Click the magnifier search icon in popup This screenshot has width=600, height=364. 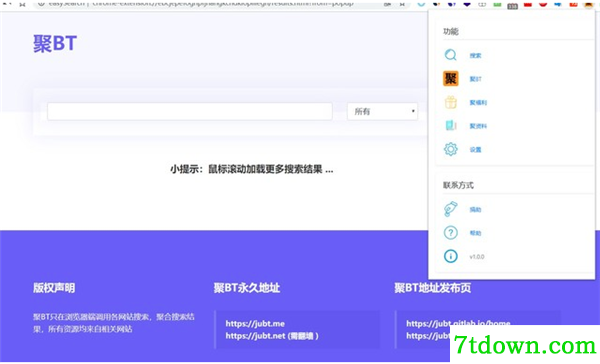(x=450, y=55)
